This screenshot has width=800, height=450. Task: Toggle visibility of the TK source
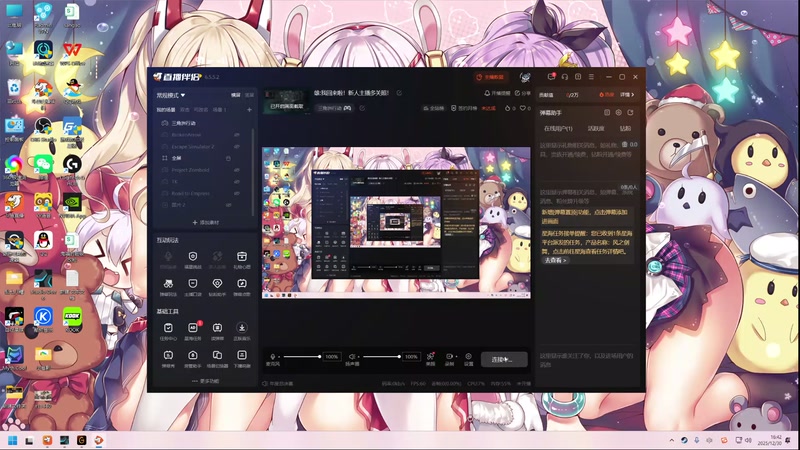click(237, 182)
